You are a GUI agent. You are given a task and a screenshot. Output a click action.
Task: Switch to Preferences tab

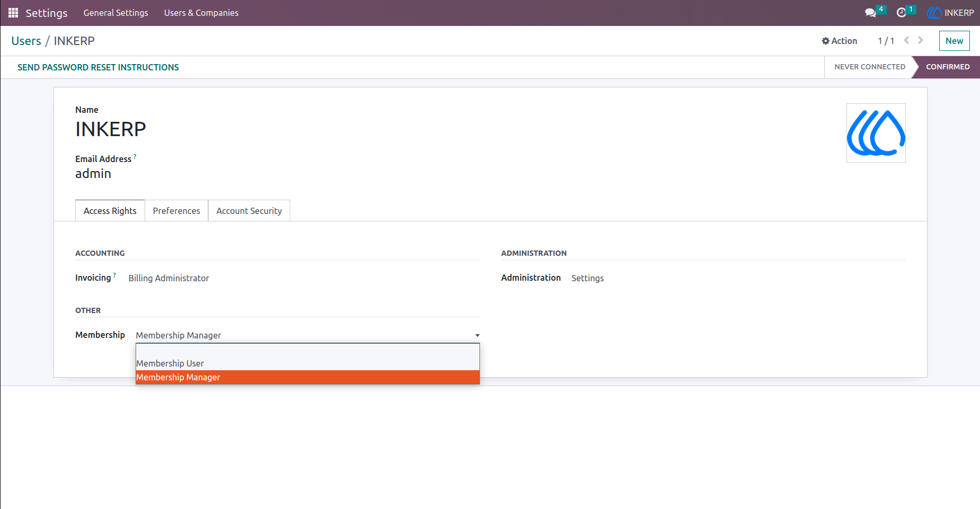pos(176,211)
